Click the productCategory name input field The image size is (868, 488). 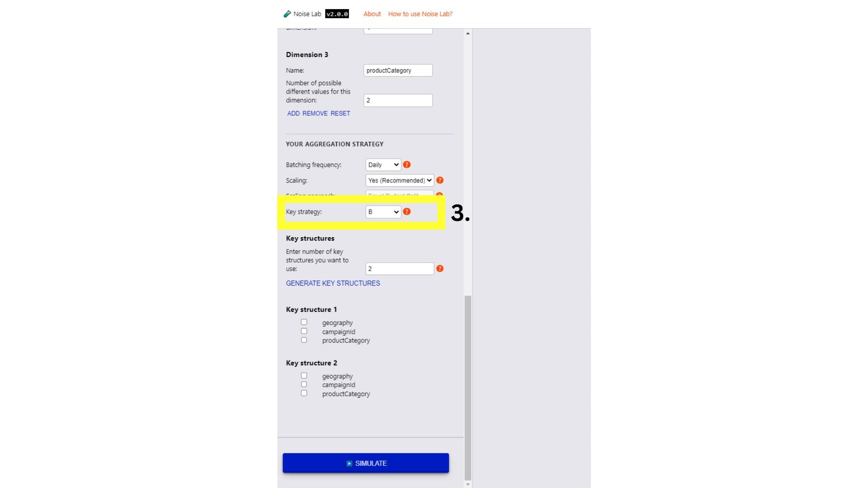(398, 70)
